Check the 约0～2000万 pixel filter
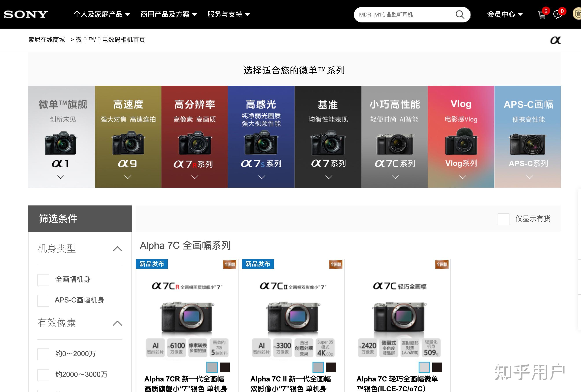 click(x=43, y=354)
